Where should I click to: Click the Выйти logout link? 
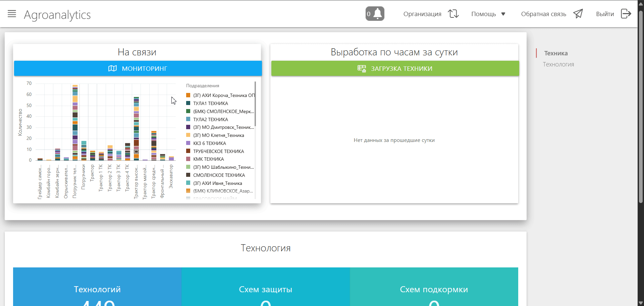(605, 14)
